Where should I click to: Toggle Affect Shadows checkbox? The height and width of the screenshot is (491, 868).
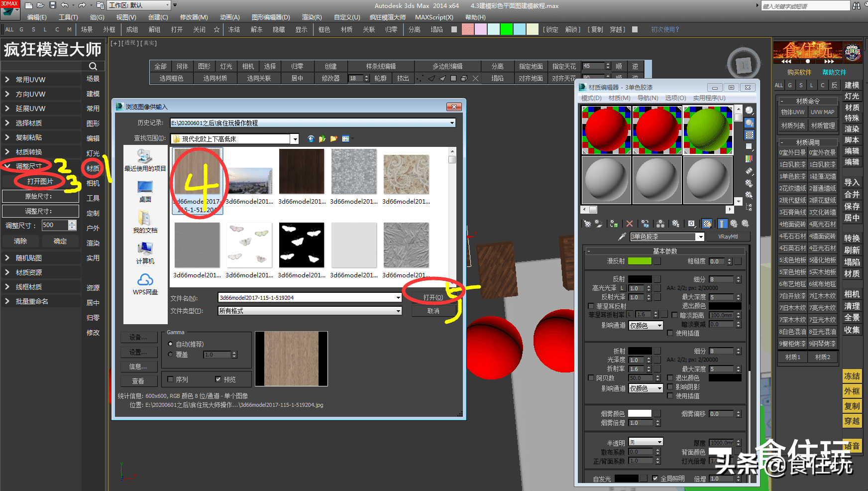tap(670, 387)
